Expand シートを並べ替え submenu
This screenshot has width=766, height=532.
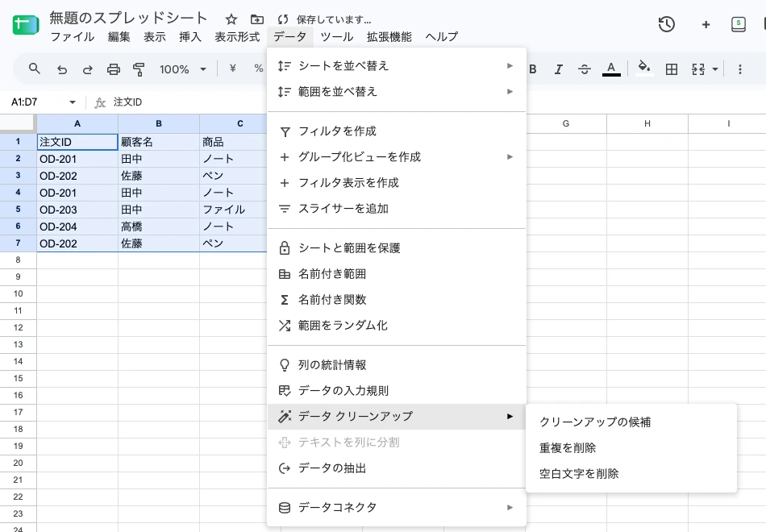pos(397,65)
